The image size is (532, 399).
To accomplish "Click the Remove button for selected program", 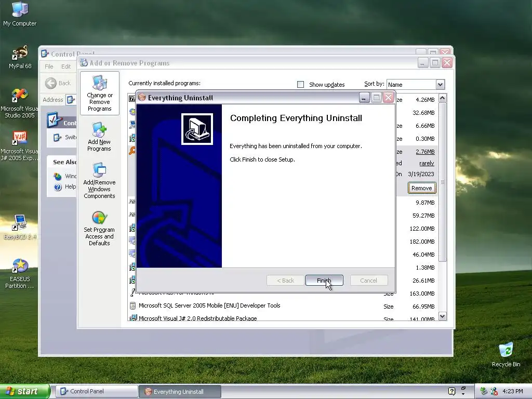I will pyautogui.click(x=422, y=188).
